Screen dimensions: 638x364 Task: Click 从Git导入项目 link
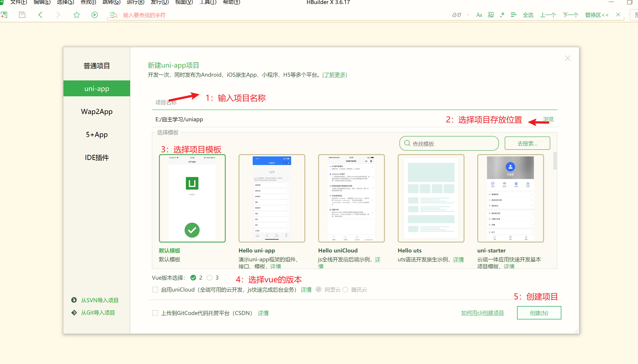point(98,313)
